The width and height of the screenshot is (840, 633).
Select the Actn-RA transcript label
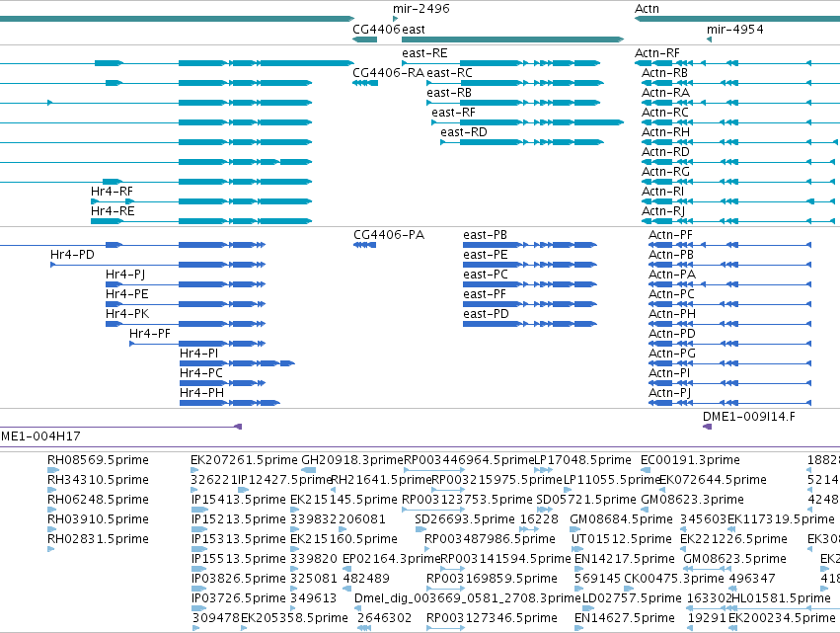pyautogui.click(x=666, y=93)
